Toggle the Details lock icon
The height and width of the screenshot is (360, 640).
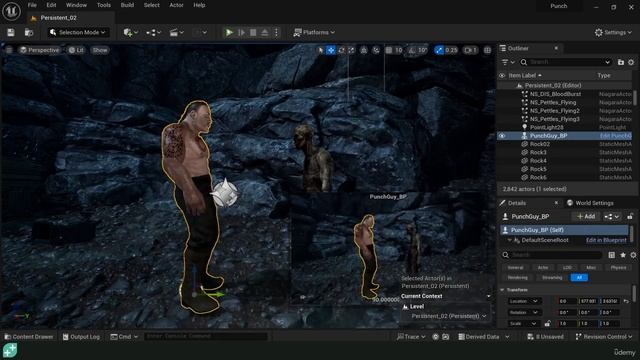[630, 216]
